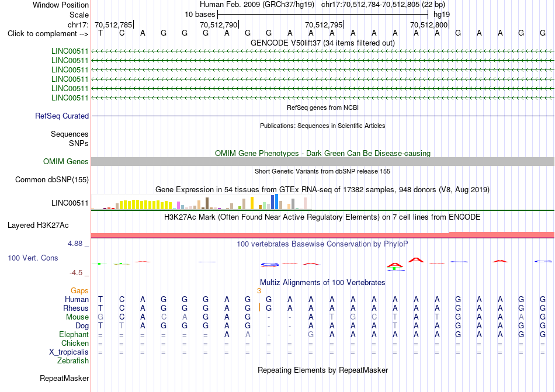Click the "Mouse" alignment row label
This screenshot has width=555, height=392.
point(77,317)
